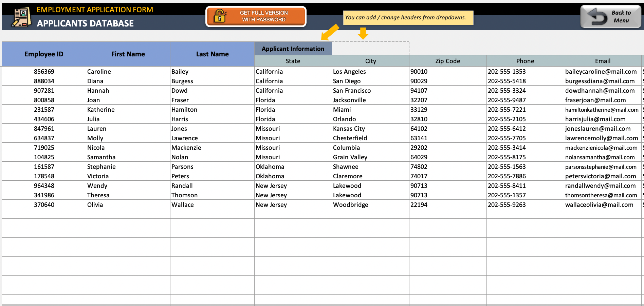The width and height of the screenshot is (644, 306).
Task: Open the Applicant Information header dropdown
Action: [x=293, y=49]
